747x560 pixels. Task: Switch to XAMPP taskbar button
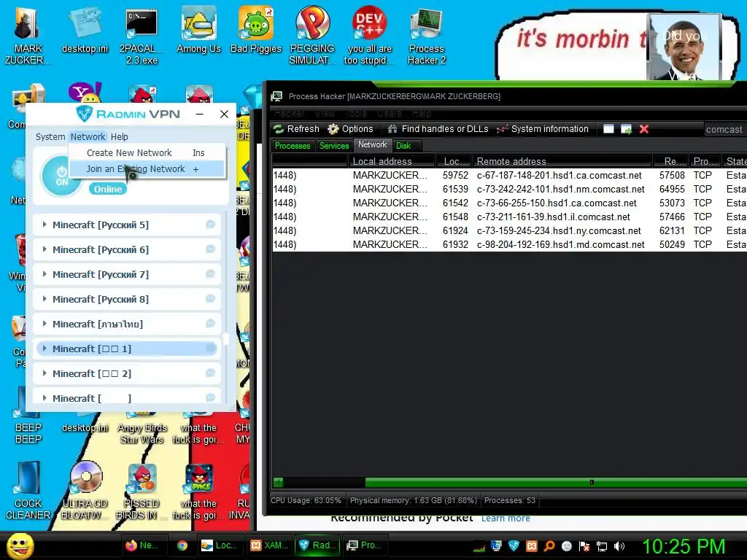click(269, 545)
